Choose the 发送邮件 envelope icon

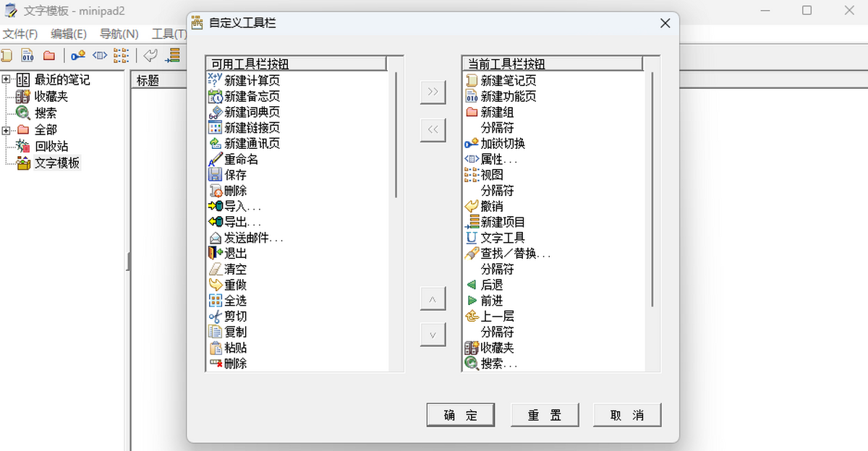coord(215,238)
